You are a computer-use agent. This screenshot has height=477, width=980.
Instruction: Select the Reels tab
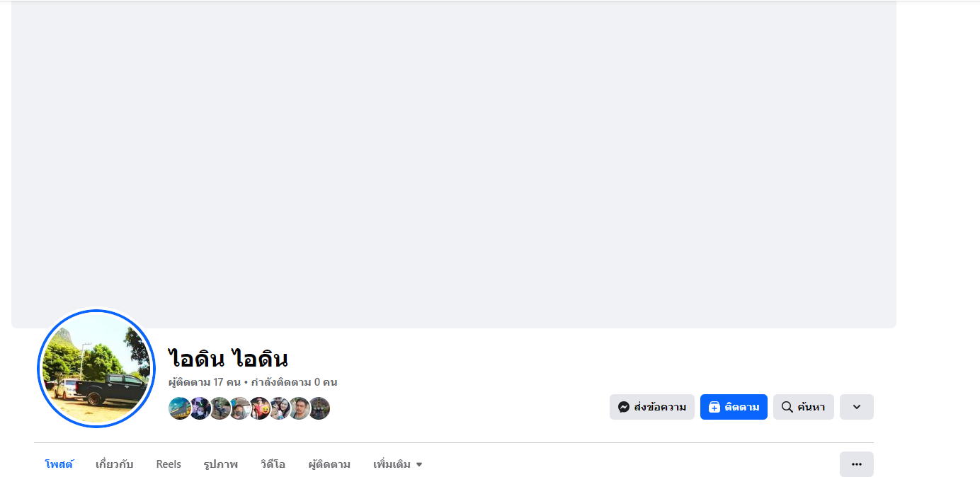pyautogui.click(x=169, y=464)
